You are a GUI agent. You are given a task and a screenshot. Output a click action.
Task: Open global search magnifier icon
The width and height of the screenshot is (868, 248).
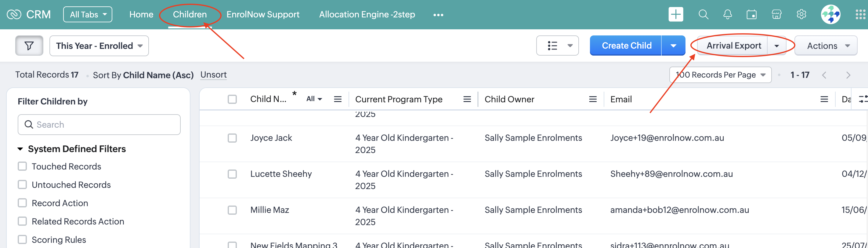click(x=703, y=15)
